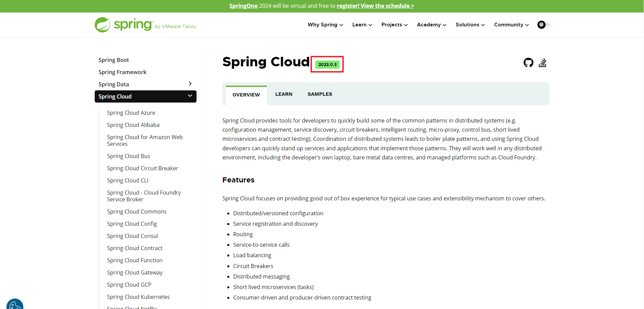Screen dimensions: 644x309
Task: Open Spring Framework in sidebar
Action: coord(122,72)
